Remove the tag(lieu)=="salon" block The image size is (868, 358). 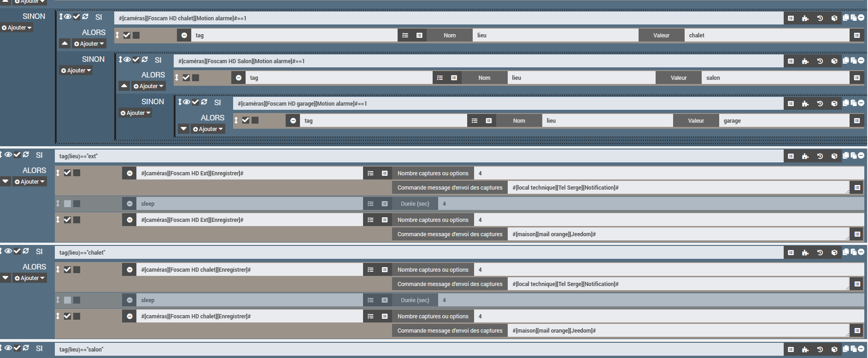[x=861, y=349]
